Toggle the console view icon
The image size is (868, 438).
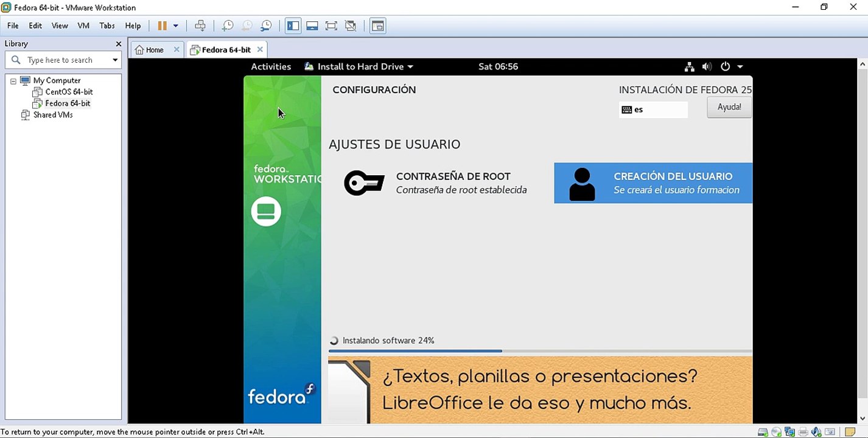378,26
